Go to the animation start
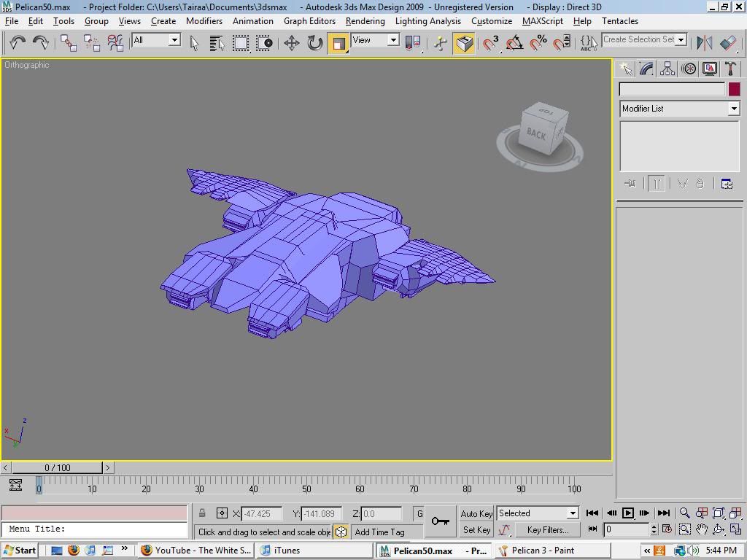The width and height of the screenshot is (747, 560). coord(592,513)
